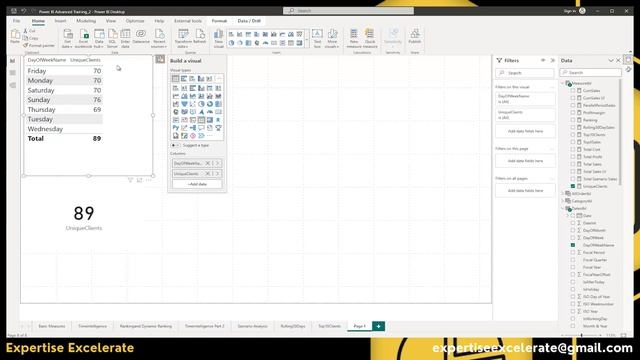This screenshot has height=360, width=640.
Task: Open the Insert ribbon tab
Action: tap(60, 21)
